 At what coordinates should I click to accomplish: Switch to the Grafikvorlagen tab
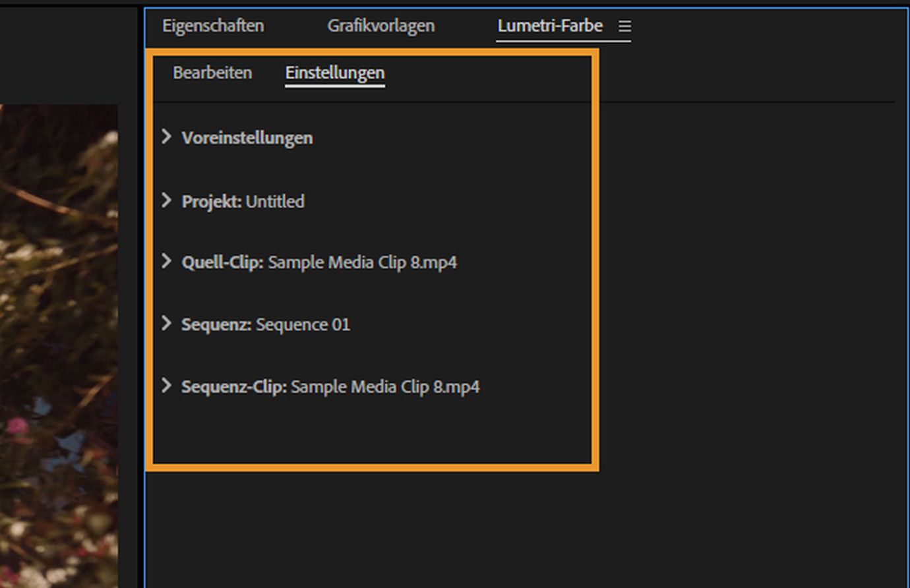(x=380, y=26)
